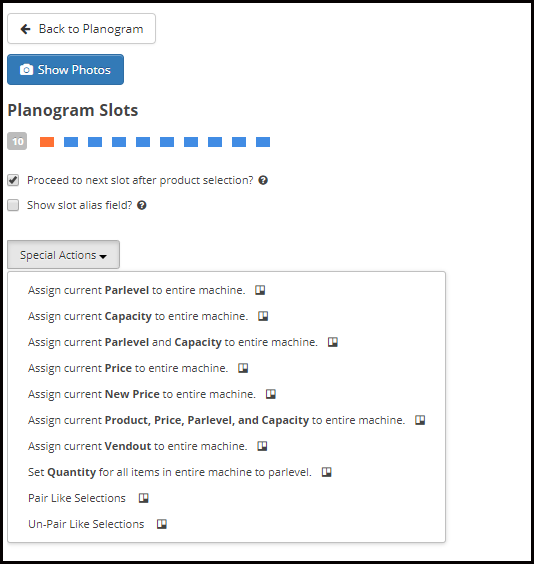Viewport: 534px width, 564px height.
Task: Choose Pair Like Selections menu entry
Action: [77, 498]
